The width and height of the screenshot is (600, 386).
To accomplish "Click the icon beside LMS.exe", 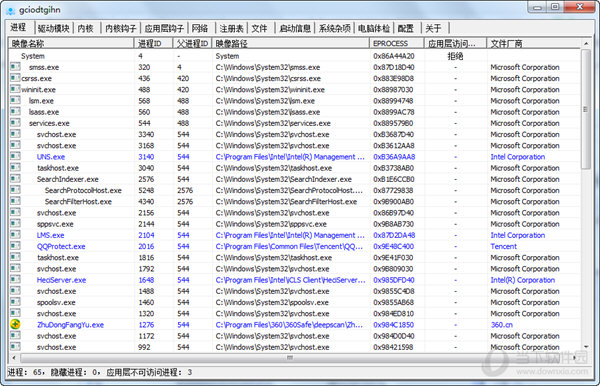I will [x=15, y=235].
